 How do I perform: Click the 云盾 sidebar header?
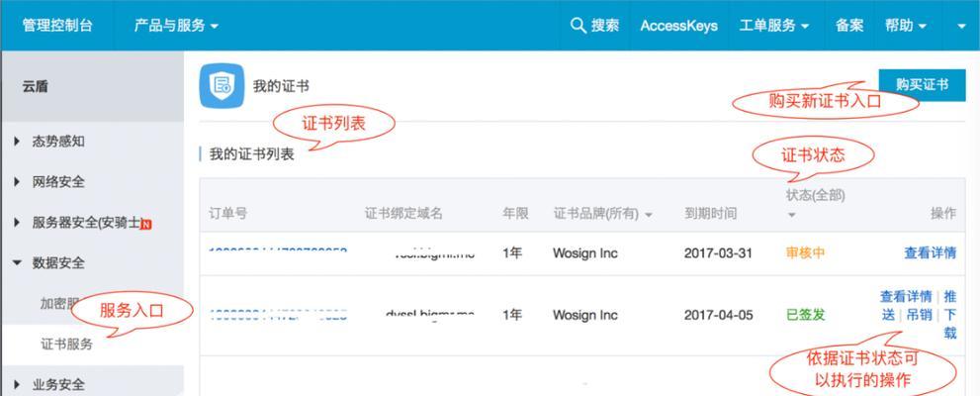[36, 87]
